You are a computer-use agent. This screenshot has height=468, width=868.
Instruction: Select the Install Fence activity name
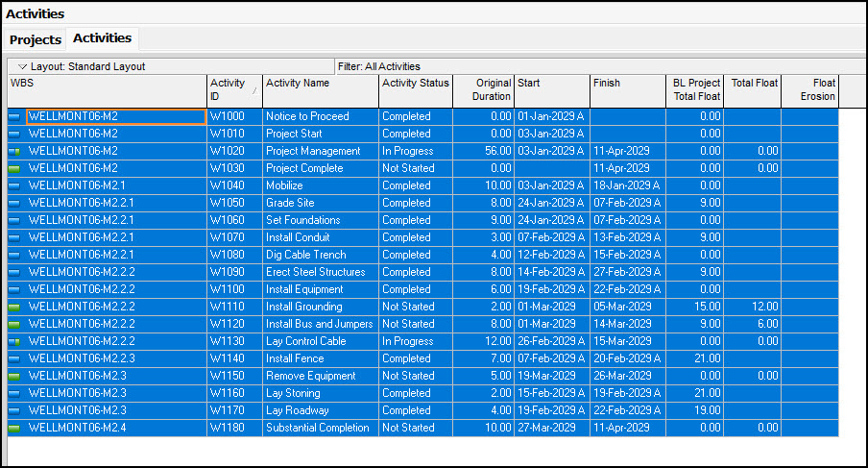[295, 358]
